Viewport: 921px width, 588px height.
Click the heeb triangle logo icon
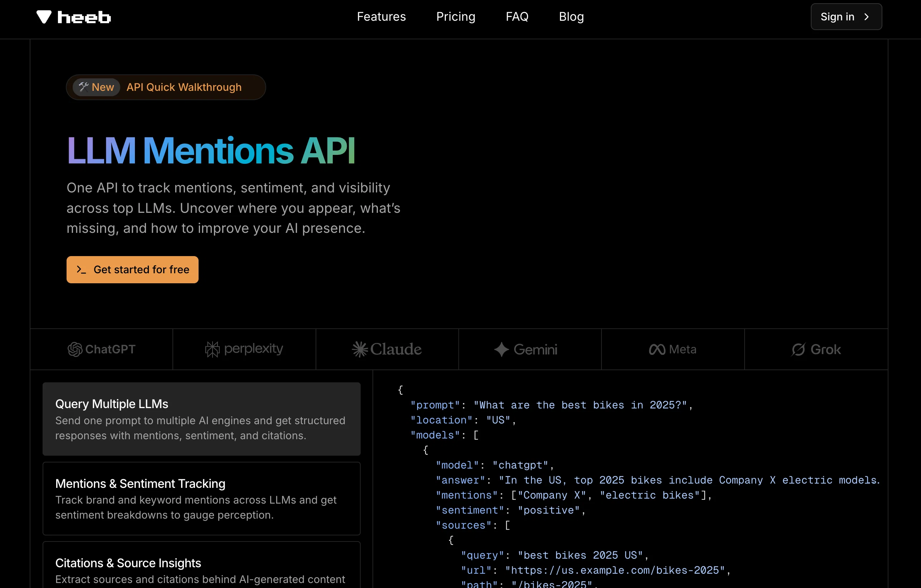pos(44,17)
